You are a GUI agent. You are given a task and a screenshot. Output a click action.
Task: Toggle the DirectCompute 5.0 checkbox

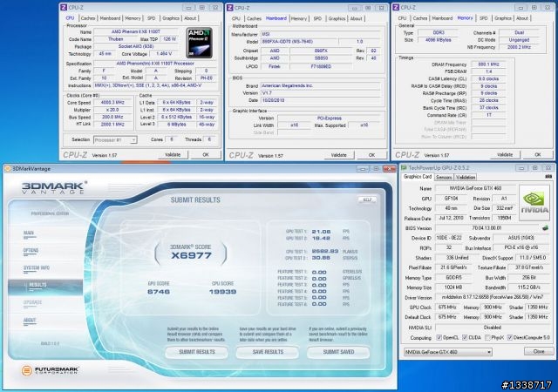pos(510,338)
